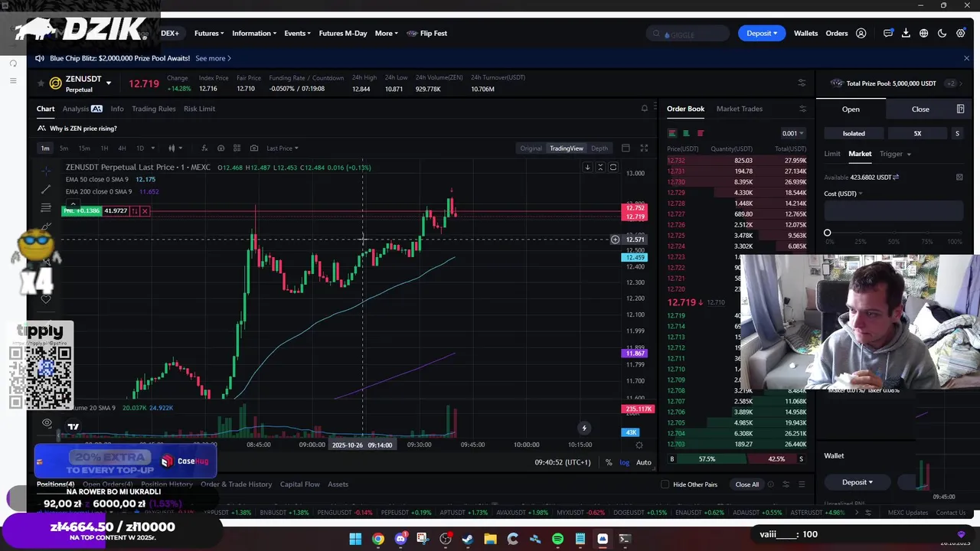Click the price alert bell icon
Image resolution: width=980 pixels, height=551 pixels.
[644, 109]
